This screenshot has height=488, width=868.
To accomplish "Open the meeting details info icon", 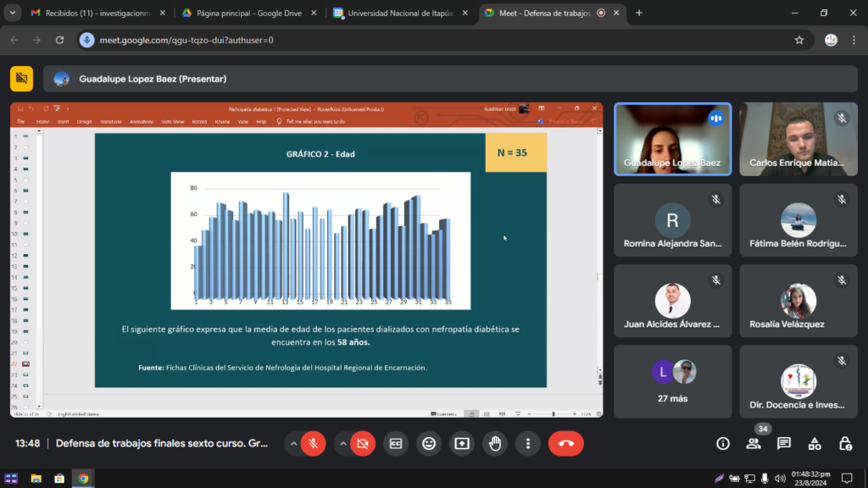I will point(723,443).
